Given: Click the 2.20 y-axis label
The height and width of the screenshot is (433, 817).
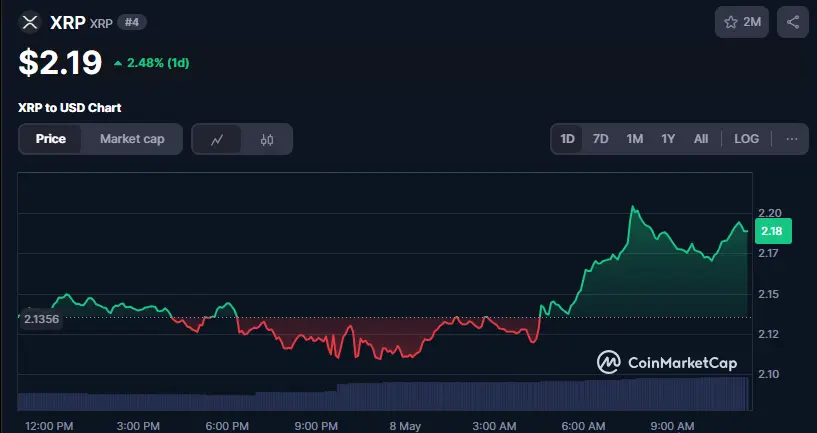Looking at the screenshot, I should click(x=769, y=213).
